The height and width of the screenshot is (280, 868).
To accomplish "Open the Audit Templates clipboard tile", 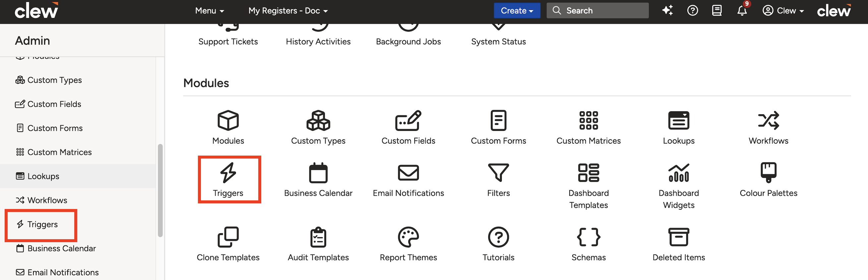I will pyautogui.click(x=318, y=237).
